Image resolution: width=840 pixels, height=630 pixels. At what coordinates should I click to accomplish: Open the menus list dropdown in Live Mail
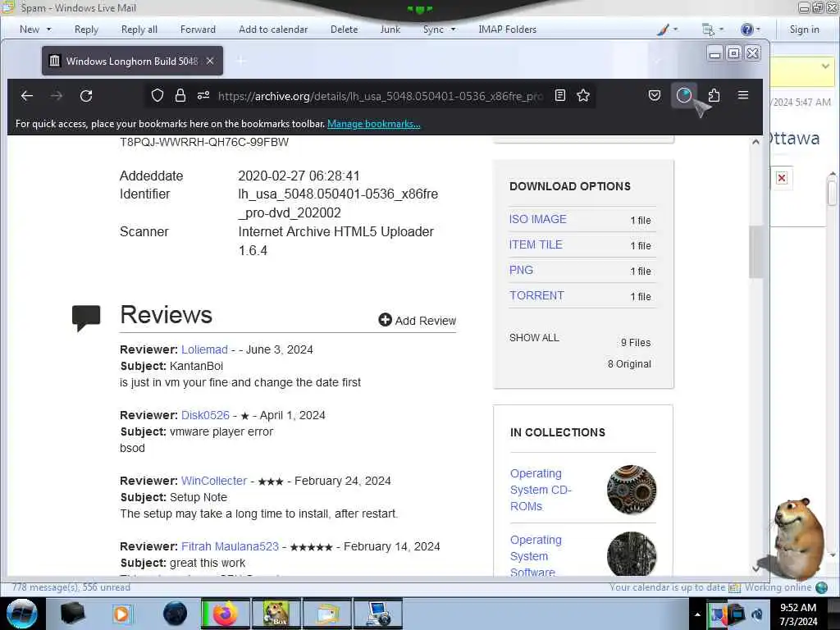(x=713, y=30)
